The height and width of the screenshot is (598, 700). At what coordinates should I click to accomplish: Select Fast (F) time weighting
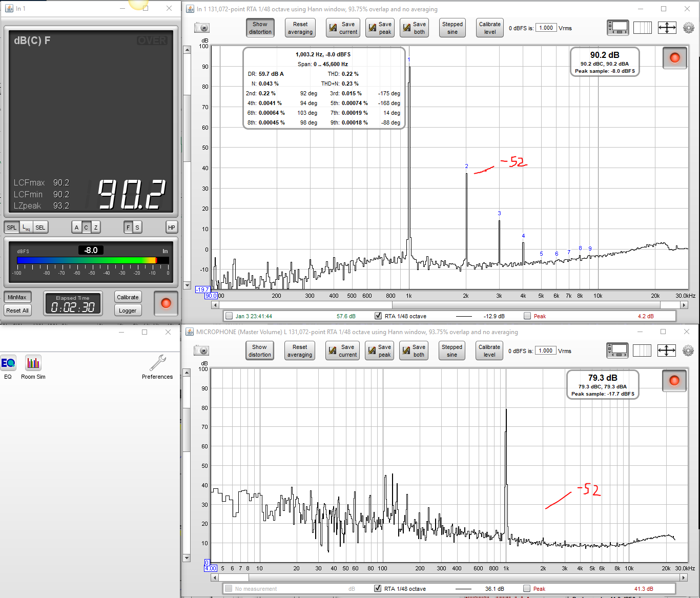click(128, 228)
